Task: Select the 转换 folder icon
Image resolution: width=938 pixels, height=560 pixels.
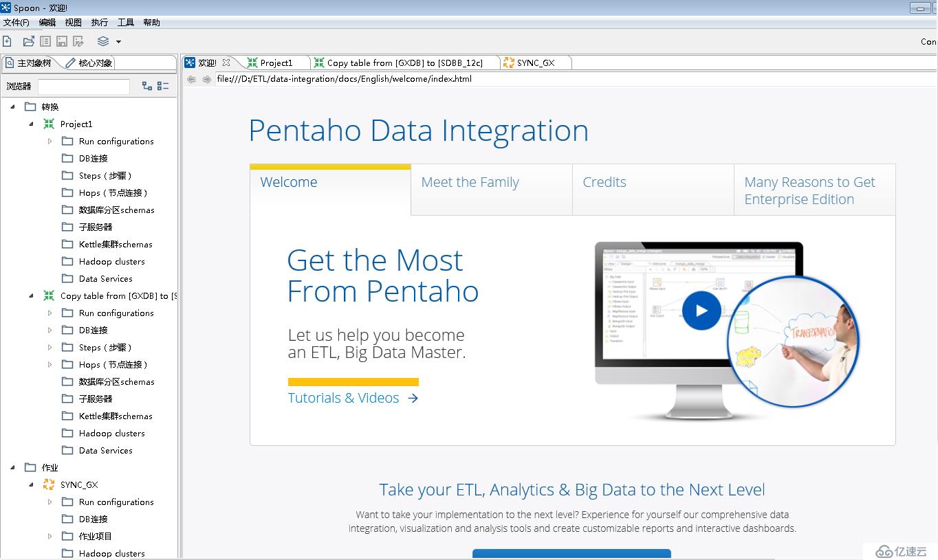Action: tap(30, 107)
